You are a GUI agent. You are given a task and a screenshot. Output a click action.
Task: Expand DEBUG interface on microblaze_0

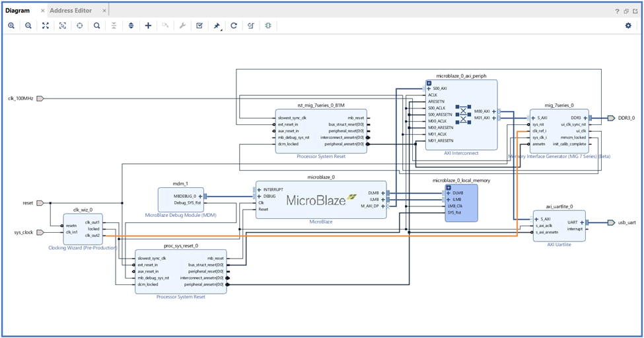(x=259, y=196)
